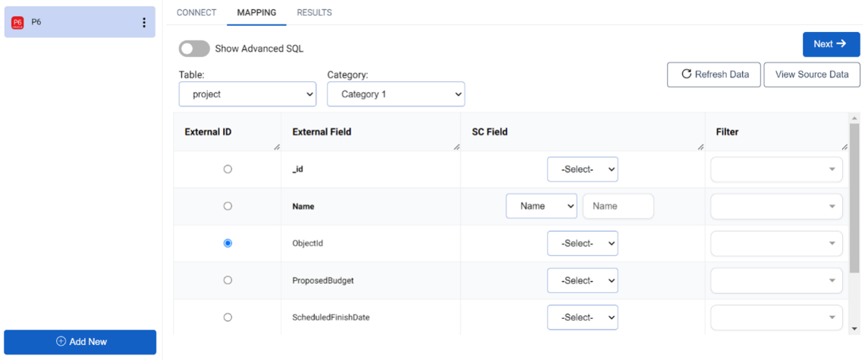Screen dimensions: 868x360
Task: Switch to the CONNECT tab
Action: point(197,13)
